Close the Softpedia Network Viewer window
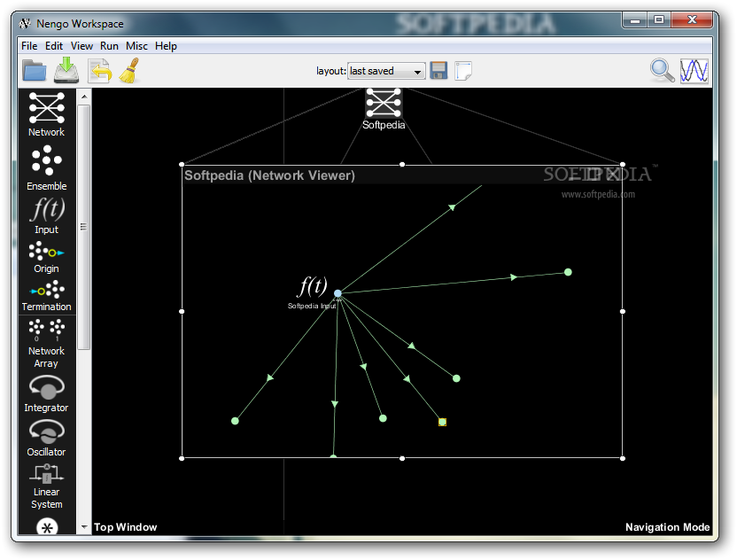 [x=612, y=175]
